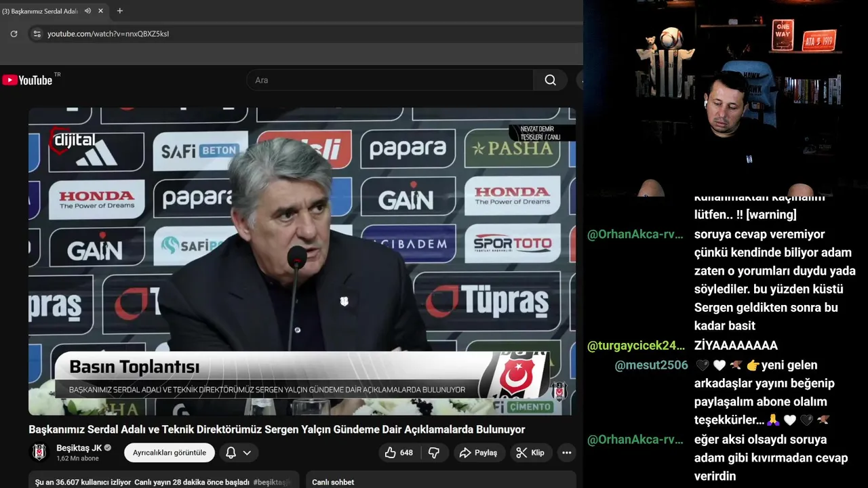Click the Paylaş share button
The height and width of the screenshot is (488, 868).
click(x=479, y=453)
